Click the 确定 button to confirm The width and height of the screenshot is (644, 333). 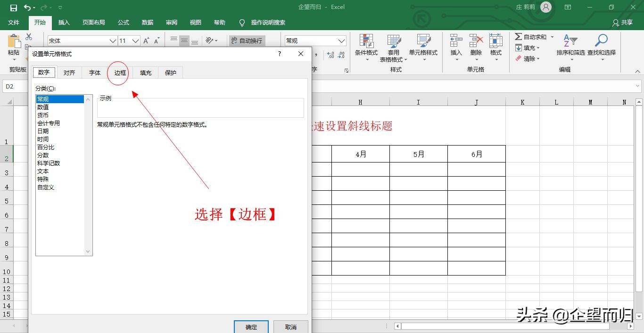[x=251, y=327]
